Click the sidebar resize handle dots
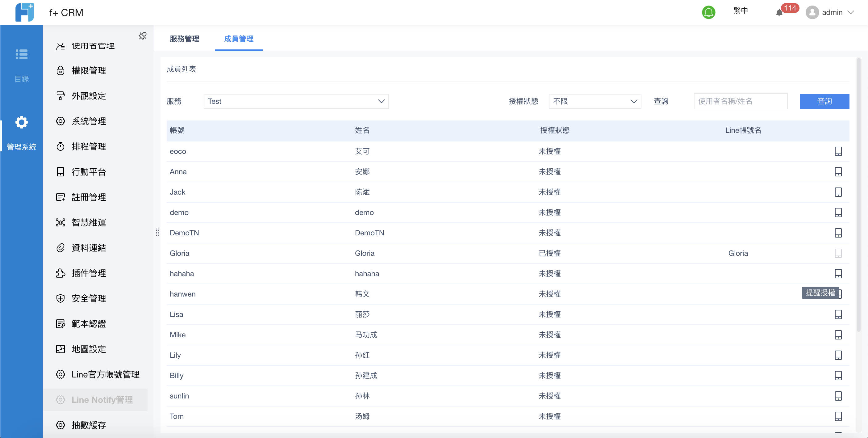The height and width of the screenshot is (438, 868). [157, 232]
